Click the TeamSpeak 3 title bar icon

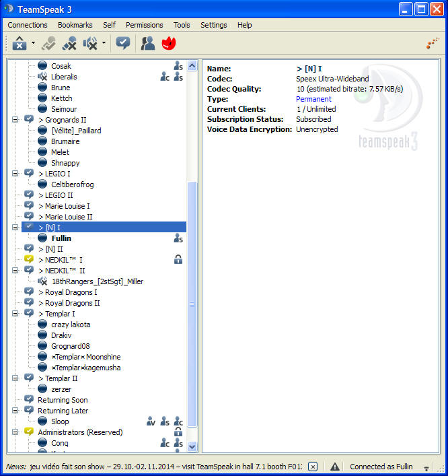pyautogui.click(x=9, y=9)
